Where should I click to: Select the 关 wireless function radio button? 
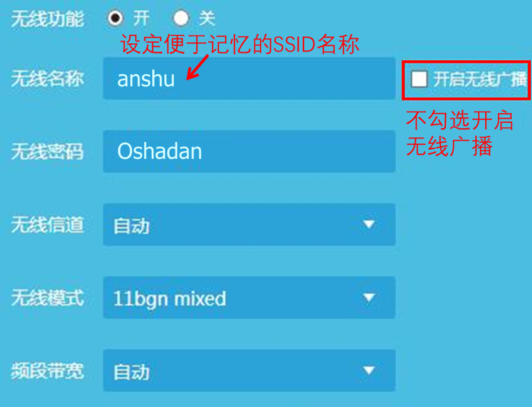(x=181, y=18)
